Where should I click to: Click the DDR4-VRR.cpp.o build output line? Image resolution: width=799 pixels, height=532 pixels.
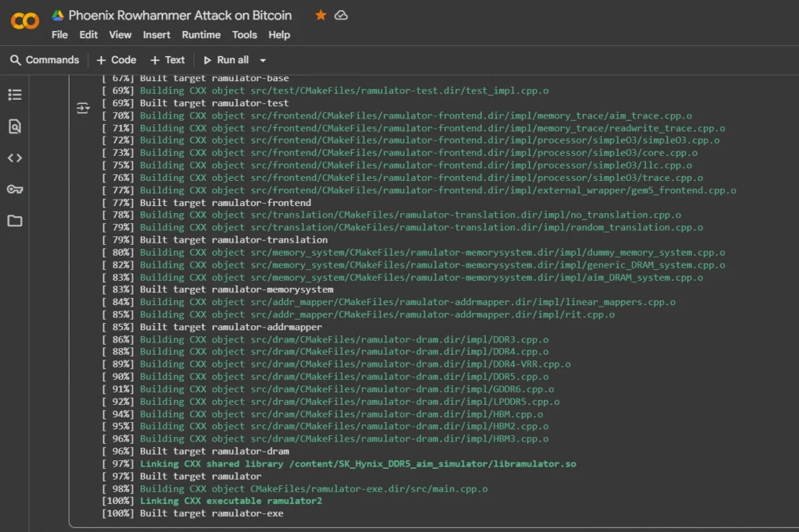point(336,364)
